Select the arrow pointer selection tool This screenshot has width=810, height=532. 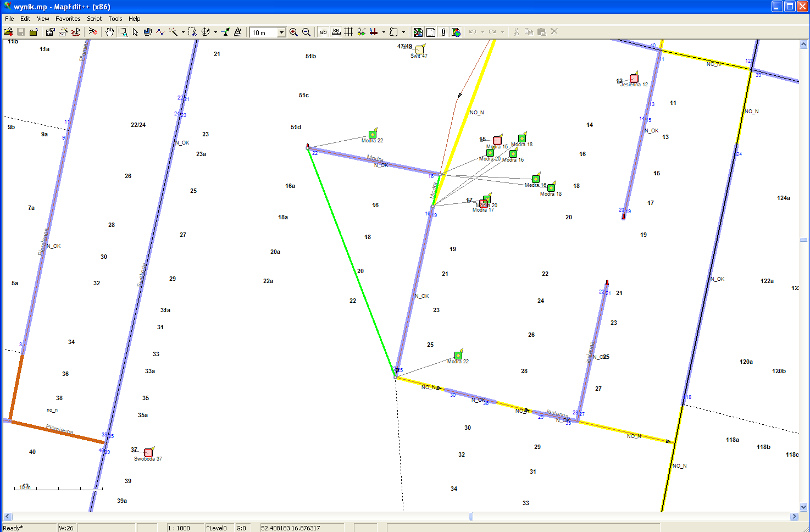pyautogui.click(x=135, y=32)
